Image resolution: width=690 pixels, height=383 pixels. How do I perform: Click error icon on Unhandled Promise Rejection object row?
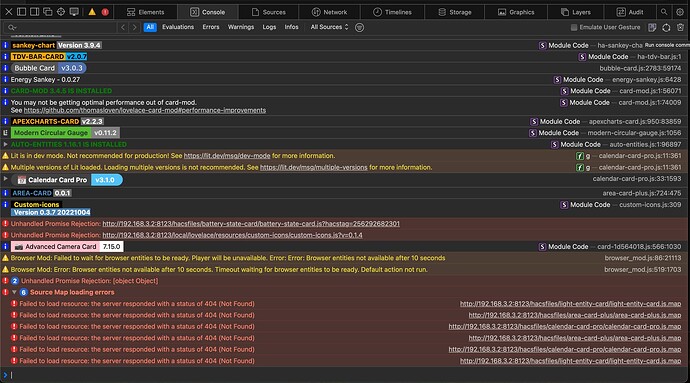[x=5, y=281]
